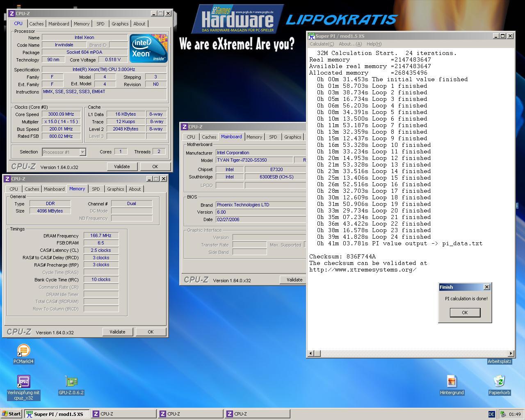Image resolution: width=525 pixels, height=420 pixels.
Task: Open the Start menu
Action: tap(11, 414)
